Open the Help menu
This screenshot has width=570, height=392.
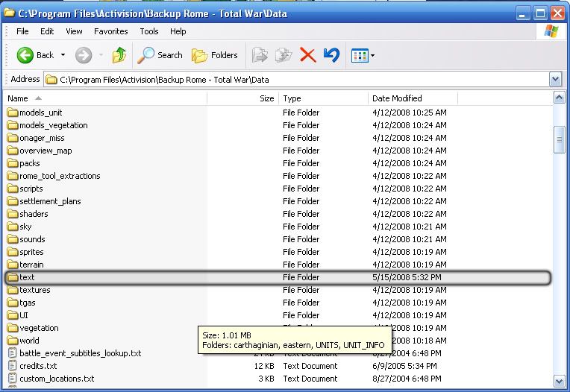coord(178,31)
